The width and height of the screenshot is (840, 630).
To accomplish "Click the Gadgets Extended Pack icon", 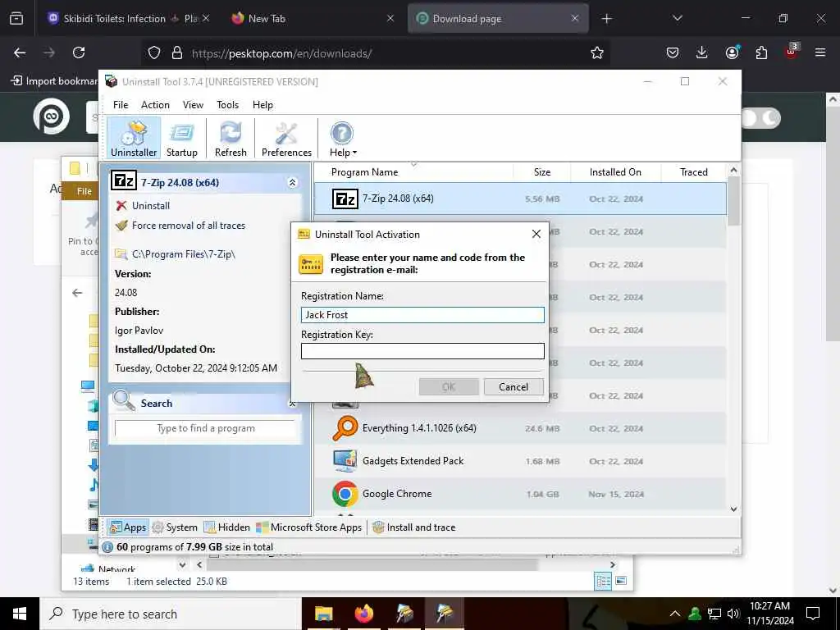I will tap(345, 461).
